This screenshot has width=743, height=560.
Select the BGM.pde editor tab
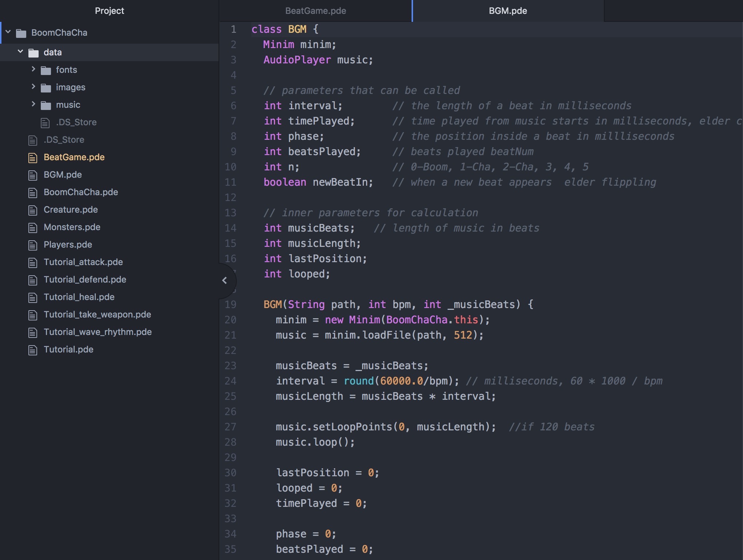[508, 11]
